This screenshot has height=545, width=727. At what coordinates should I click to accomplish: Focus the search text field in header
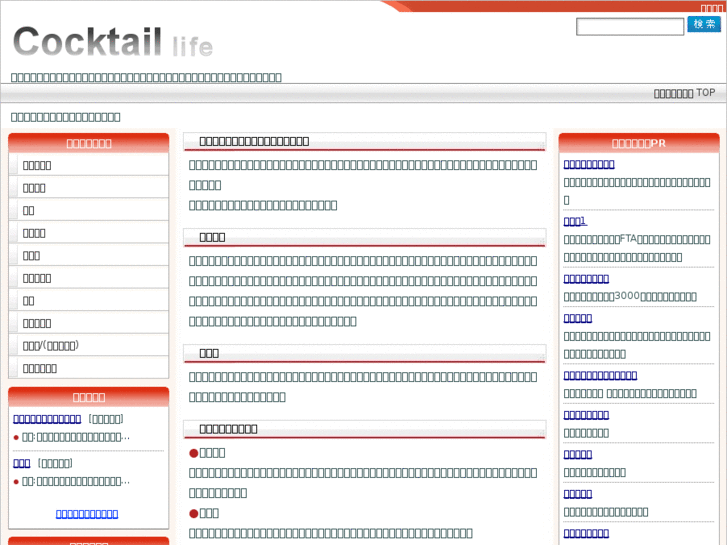630,26
